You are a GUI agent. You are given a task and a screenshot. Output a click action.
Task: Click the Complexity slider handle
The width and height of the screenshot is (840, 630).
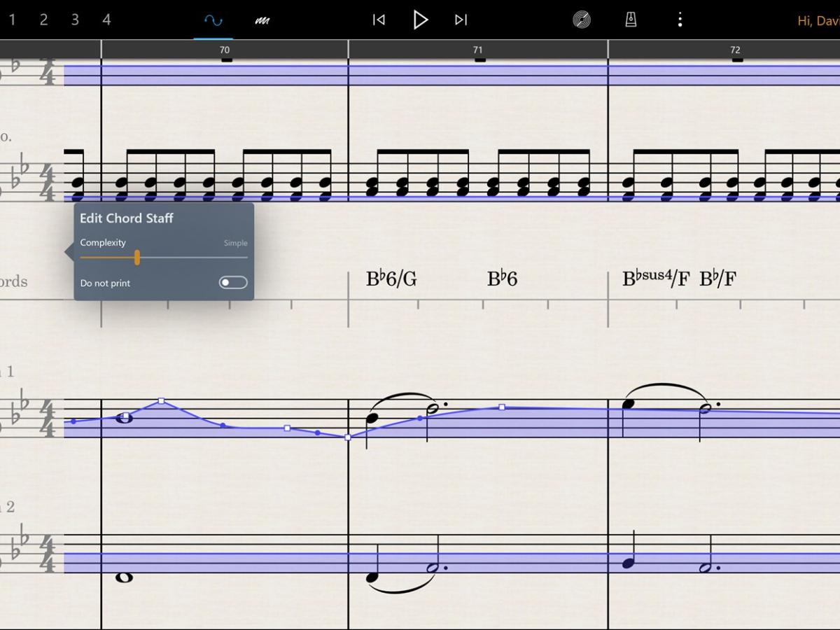click(x=137, y=258)
